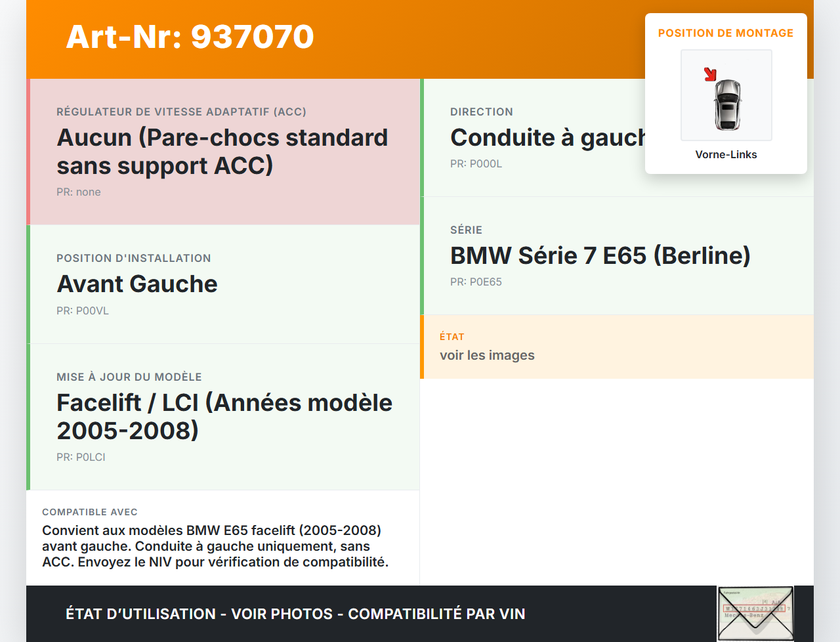The image size is (840, 642).
Task: Open the État section
Action: [x=617, y=347]
